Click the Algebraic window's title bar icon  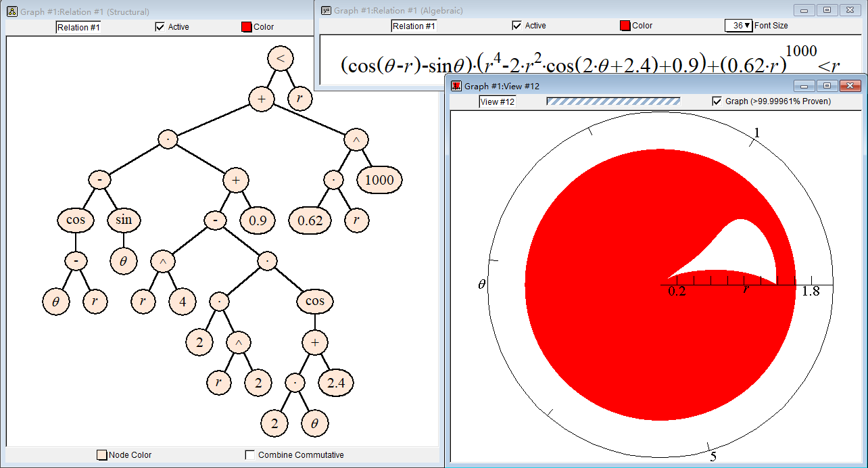tap(326, 10)
